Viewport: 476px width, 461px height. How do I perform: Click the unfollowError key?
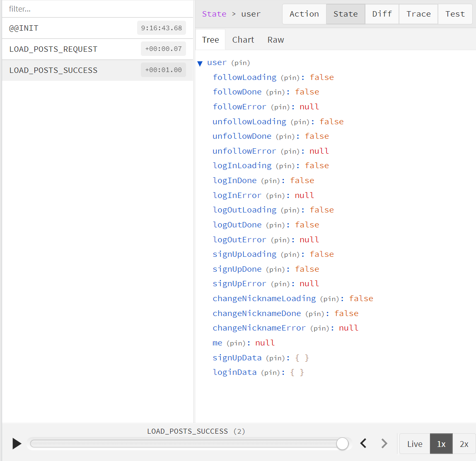244,151
